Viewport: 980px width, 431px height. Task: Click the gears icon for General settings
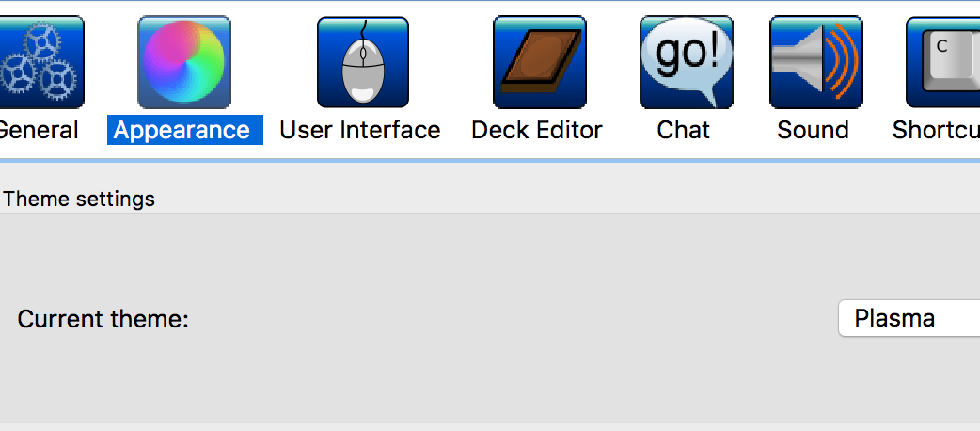pos(41,62)
